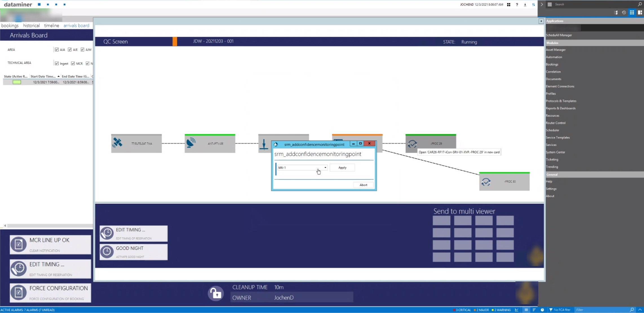Click the satellite icon on the EUTELSAT node
The height and width of the screenshot is (313, 644).
pyautogui.click(x=117, y=143)
